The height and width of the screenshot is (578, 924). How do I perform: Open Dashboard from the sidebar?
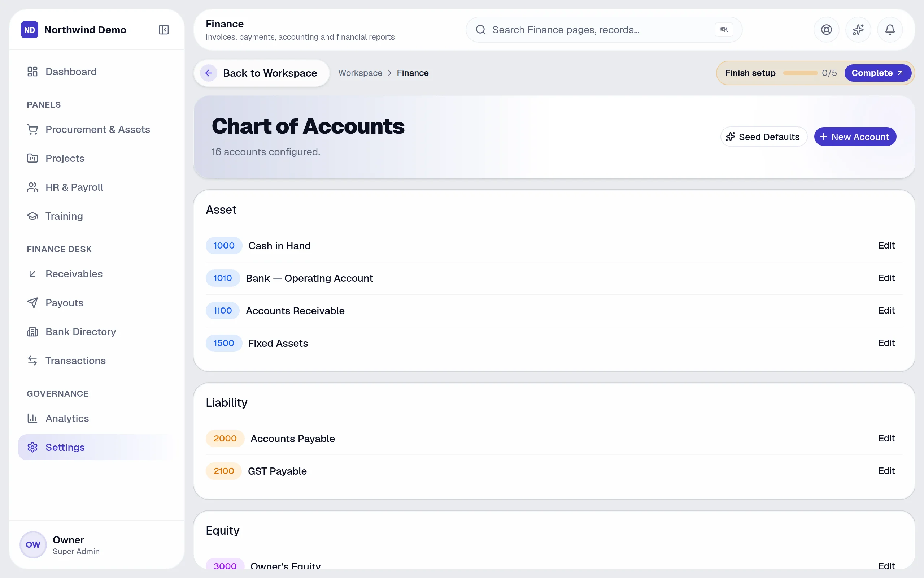tap(96, 72)
